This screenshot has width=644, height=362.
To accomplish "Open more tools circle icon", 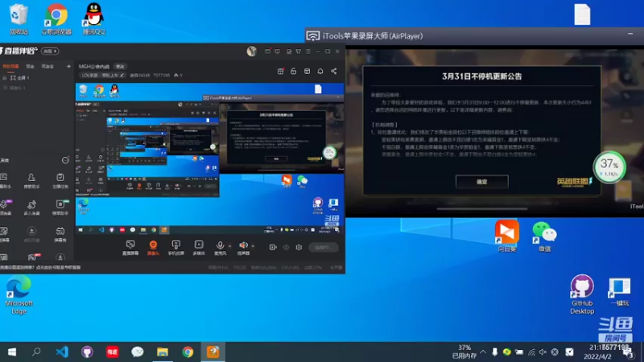I will point(65,160).
